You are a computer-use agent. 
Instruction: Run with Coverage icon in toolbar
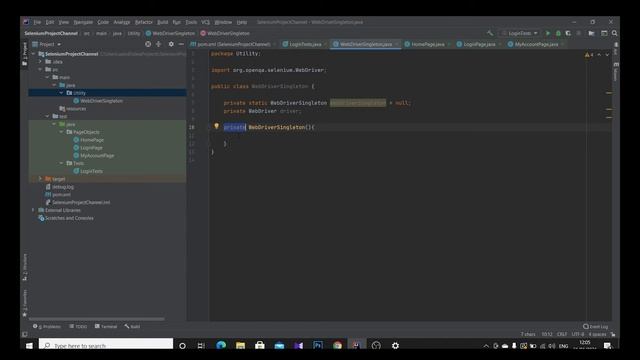click(x=568, y=33)
